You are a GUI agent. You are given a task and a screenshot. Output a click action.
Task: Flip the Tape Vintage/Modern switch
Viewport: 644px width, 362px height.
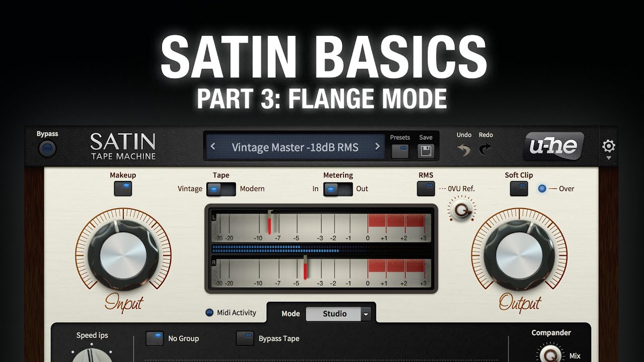pyautogui.click(x=221, y=189)
